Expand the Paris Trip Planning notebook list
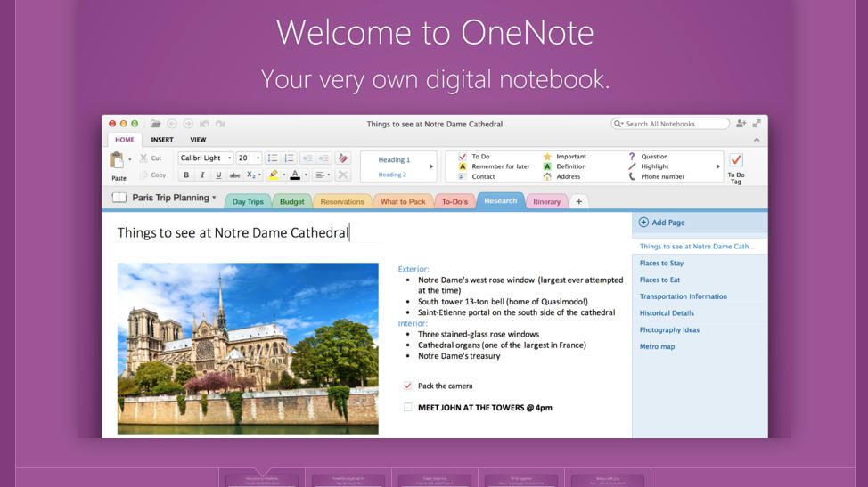The height and width of the screenshot is (487, 868). (214, 198)
